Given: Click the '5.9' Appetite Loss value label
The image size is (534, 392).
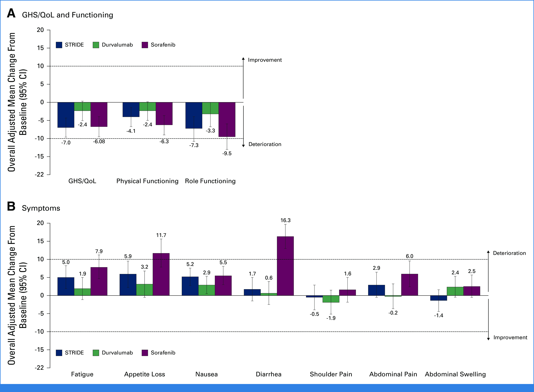Looking at the screenshot, I should point(128,256).
